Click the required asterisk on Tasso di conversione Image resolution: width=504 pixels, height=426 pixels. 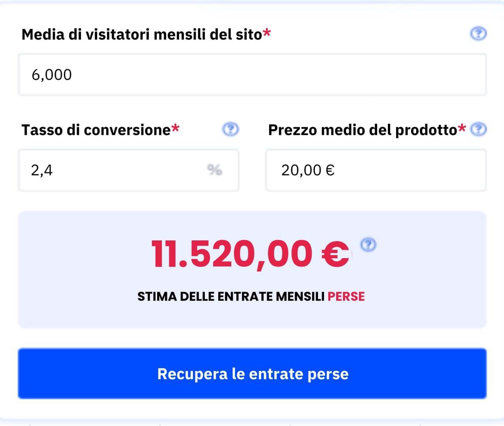tap(175, 129)
